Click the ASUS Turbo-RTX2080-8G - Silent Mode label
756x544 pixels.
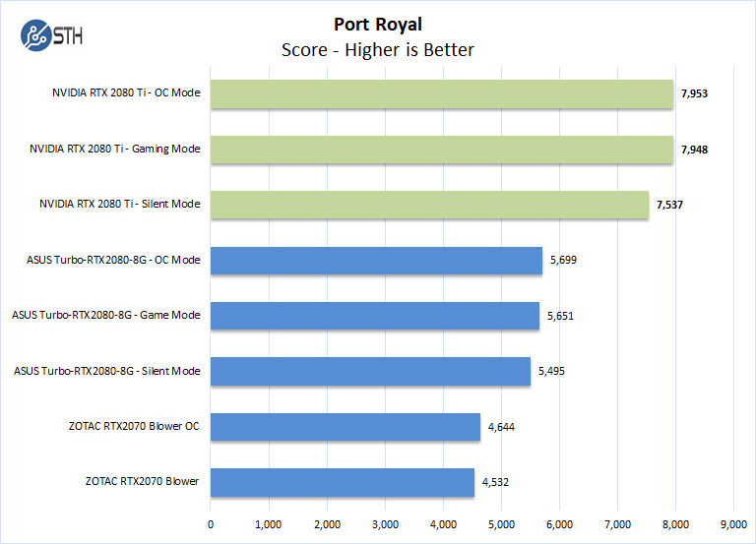107,371
